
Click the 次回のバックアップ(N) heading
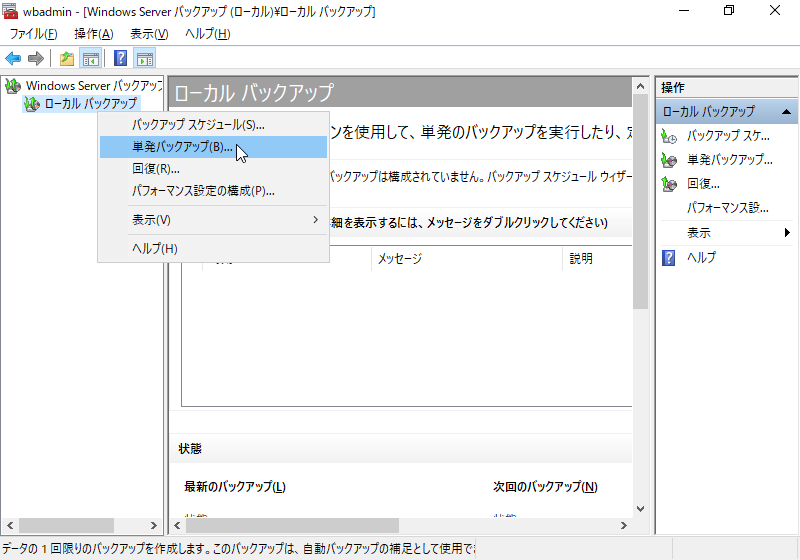(x=545, y=487)
